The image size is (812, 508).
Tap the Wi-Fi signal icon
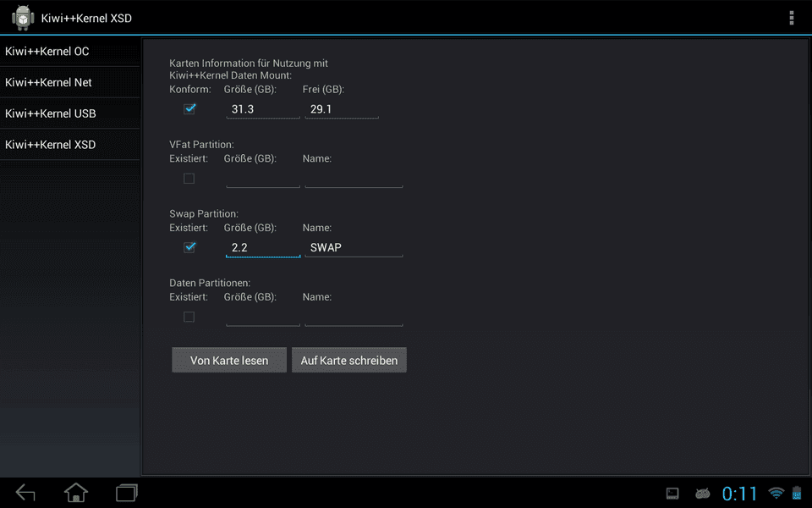[x=776, y=493]
